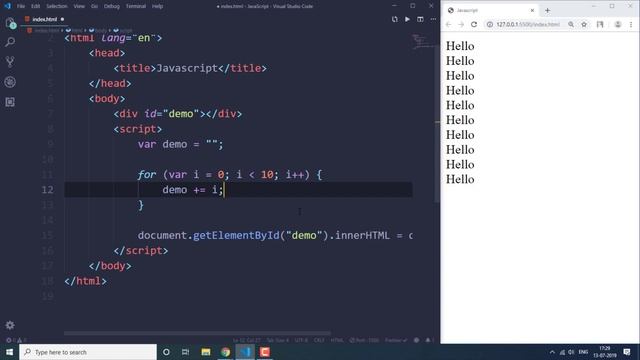Open Search in the activity bar
640x360 pixels.
click(10, 42)
